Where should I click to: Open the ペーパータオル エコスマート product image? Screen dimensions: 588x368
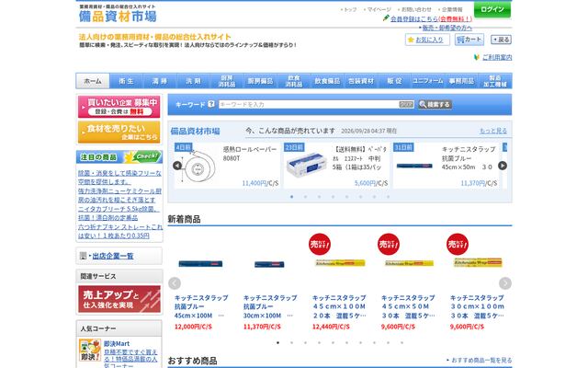[306, 165]
